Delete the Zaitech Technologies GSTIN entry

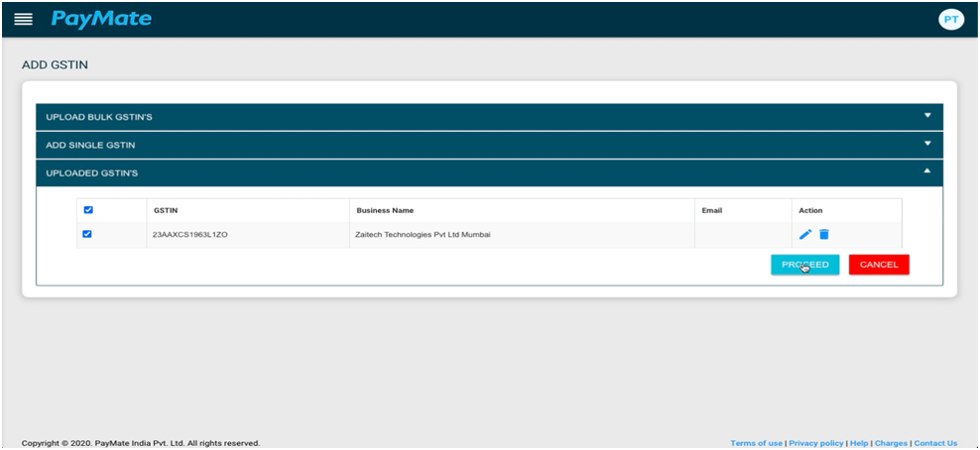click(x=824, y=234)
